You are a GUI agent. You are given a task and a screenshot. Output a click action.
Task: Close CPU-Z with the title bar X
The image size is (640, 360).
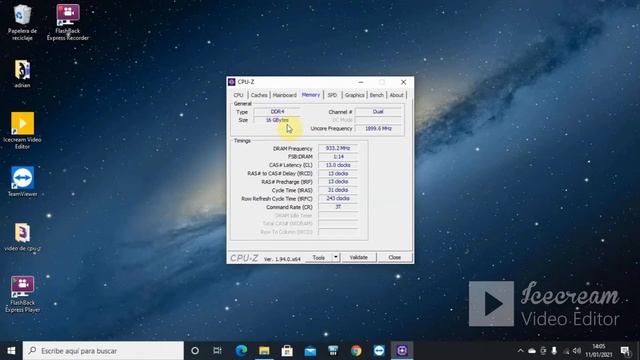403,82
